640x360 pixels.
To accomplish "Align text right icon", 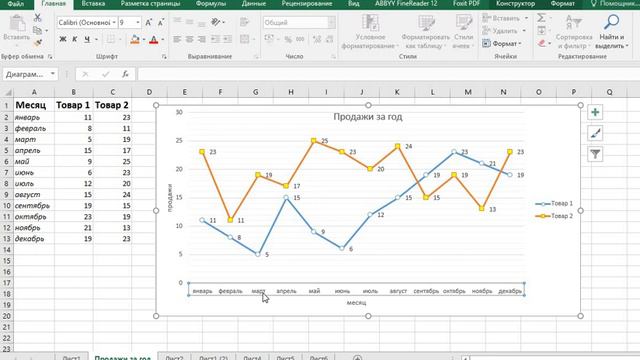I will click(x=202, y=39).
